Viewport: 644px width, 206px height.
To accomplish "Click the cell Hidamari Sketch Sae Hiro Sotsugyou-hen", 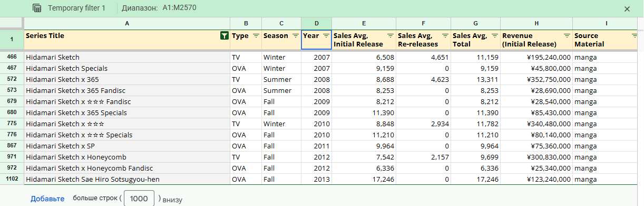I will [127, 179].
